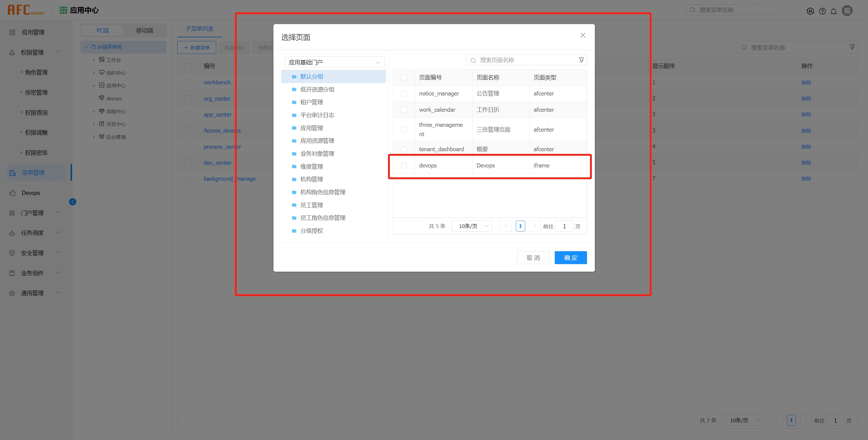This screenshot has height=440, width=868.
Task: Click the sidebar collapse arrow button
Action: [72, 202]
